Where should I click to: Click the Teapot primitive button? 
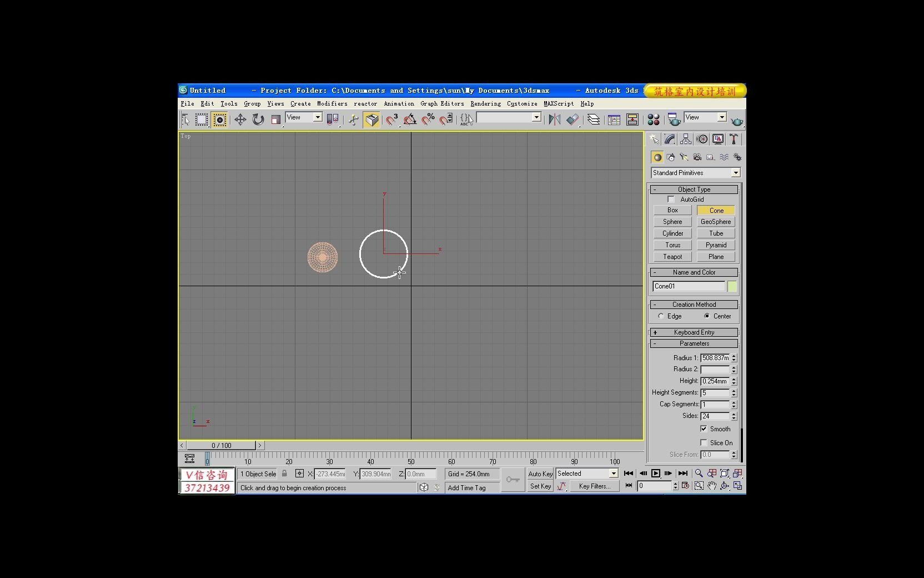tap(672, 256)
